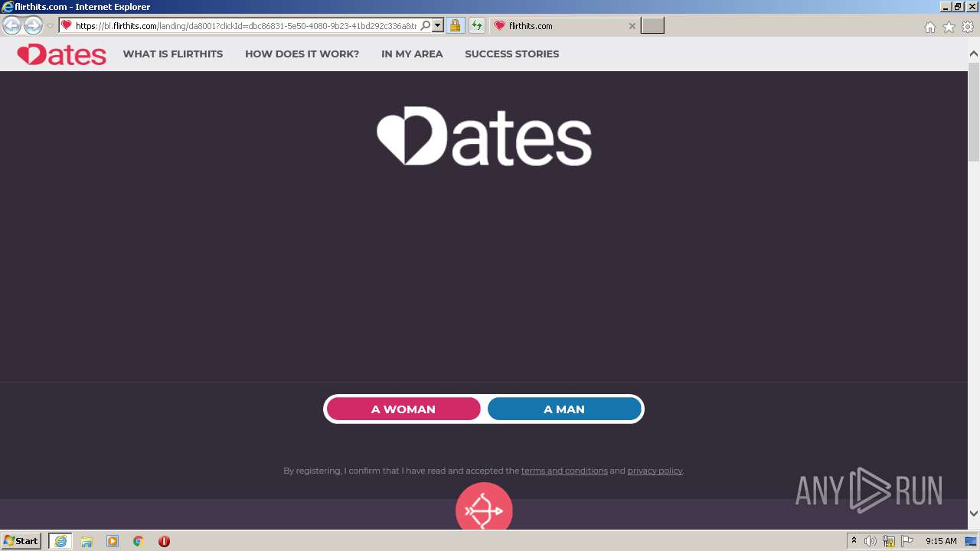
Task: Launch Windows Media Player from taskbar
Action: click(113, 541)
